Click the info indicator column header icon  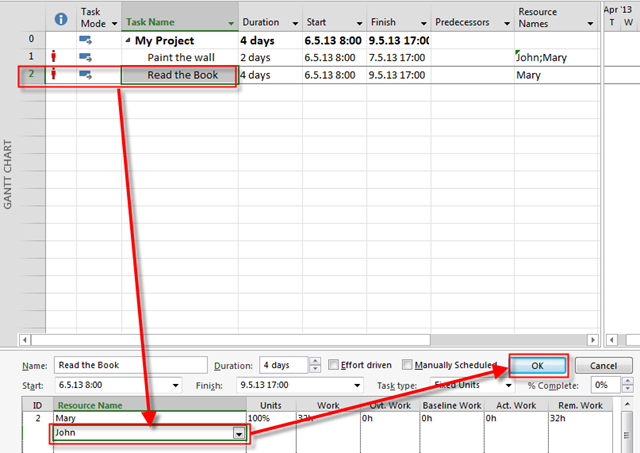[x=59, y=18]
